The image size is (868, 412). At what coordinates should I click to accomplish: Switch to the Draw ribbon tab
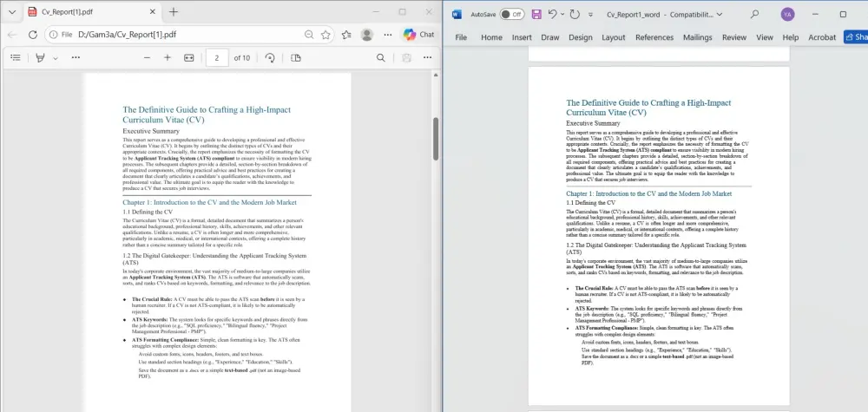[550, 37]
